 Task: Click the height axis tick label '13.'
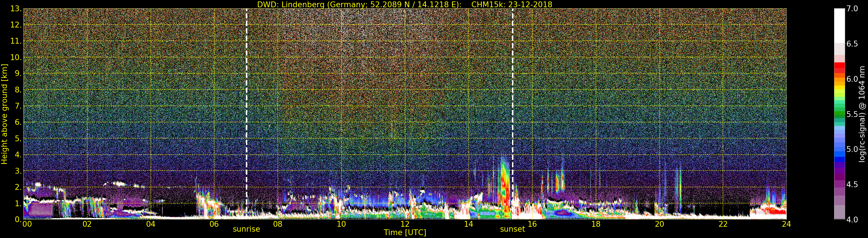[x=16, y=9]
